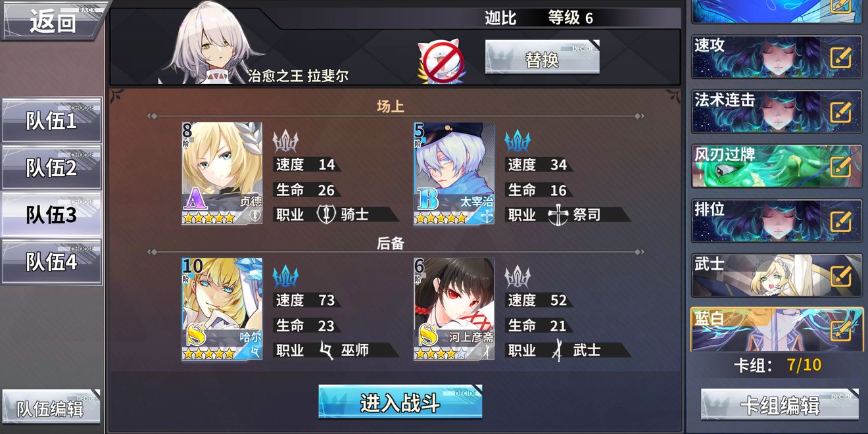The height and width of the screenshot is (434, 868).
Task: Open the edit pencil for 武士 deck
Action: [x=841, y=276]
